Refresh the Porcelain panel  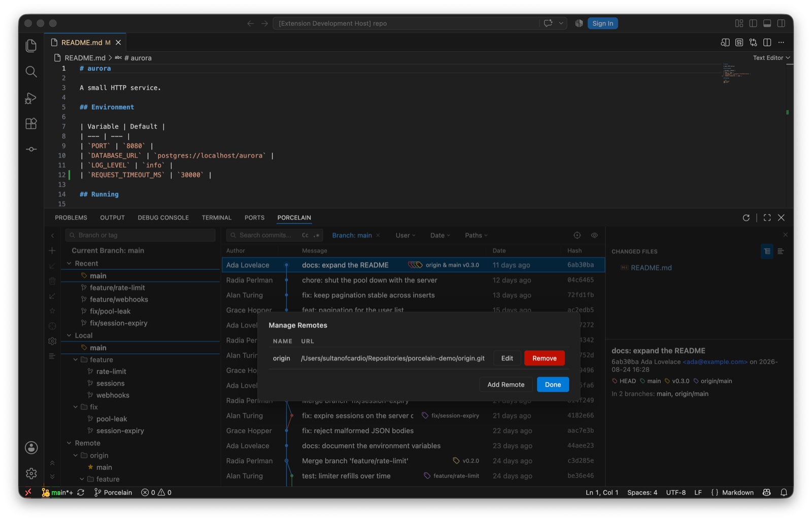coord(746,218)
